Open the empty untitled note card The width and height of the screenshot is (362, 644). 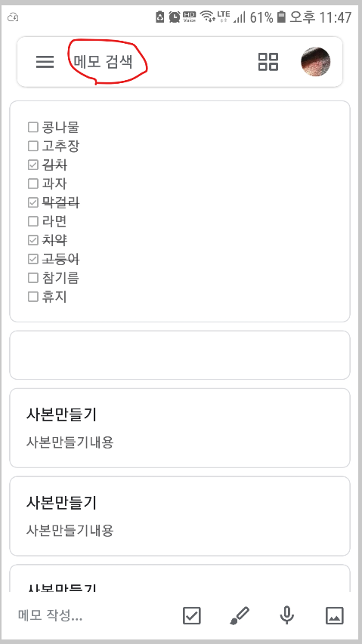pyautogui.click(x=180, y=356)
